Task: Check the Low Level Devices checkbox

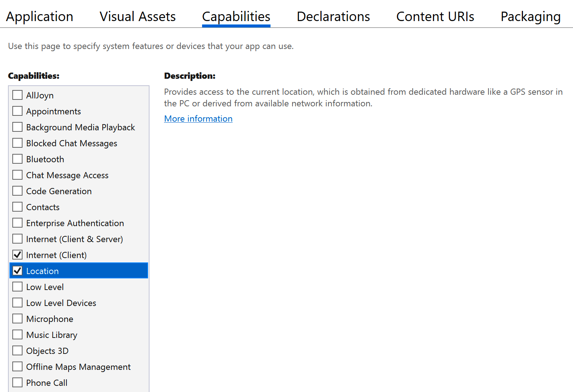Action: coord(17,303)
